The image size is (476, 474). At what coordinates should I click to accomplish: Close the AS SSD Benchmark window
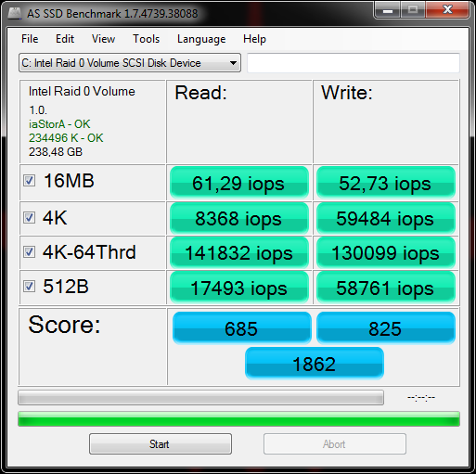pos(447,10)
